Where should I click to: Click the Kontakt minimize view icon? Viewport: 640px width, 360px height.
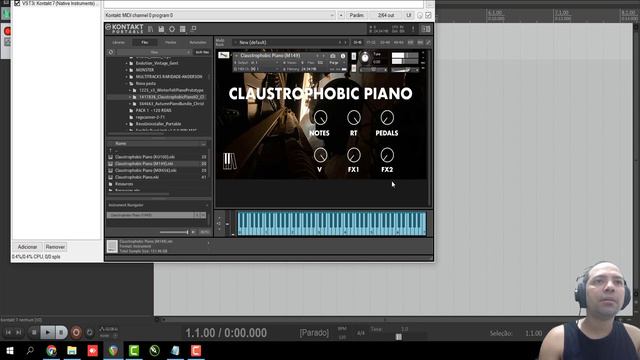193,29
